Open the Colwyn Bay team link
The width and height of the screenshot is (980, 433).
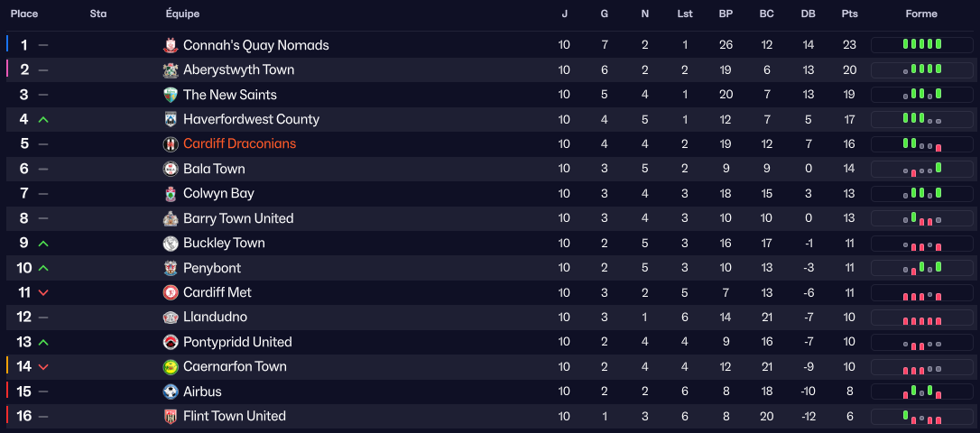click(218, 193)
